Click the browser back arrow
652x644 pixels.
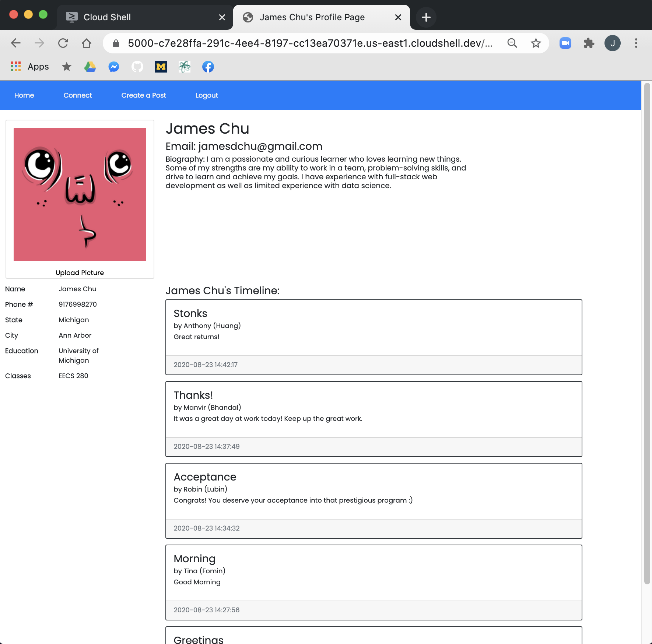pyautogui.click(x=16, y=43)
